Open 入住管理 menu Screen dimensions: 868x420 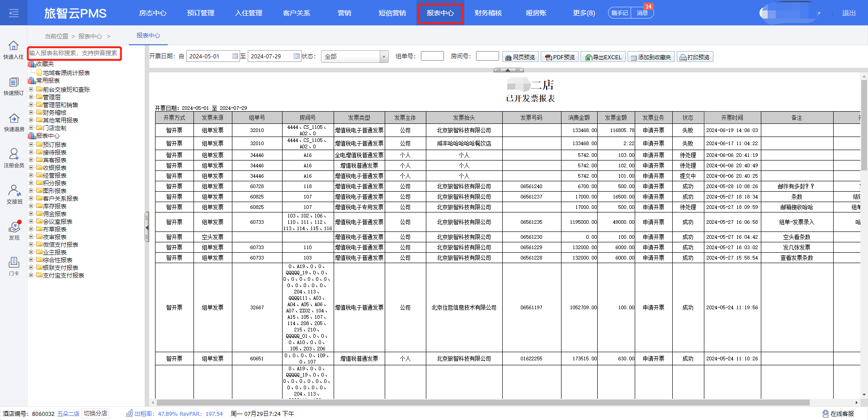tap(249, 13)
